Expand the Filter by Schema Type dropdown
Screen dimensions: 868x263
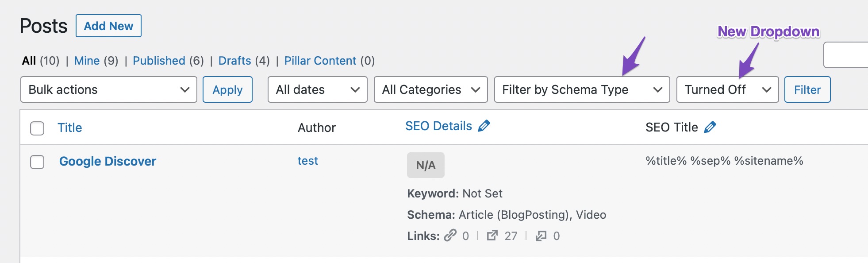[582, 89]
